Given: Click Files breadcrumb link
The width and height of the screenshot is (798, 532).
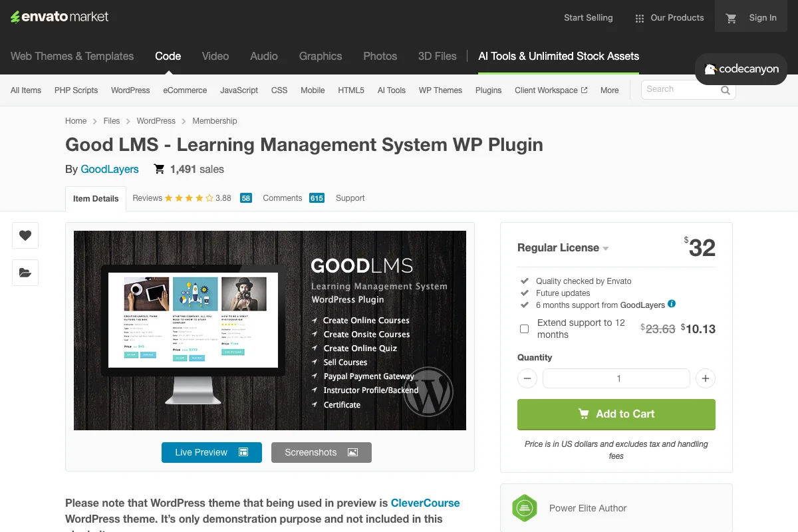Looking at the screenshot, I should click(x=112, y=121).
